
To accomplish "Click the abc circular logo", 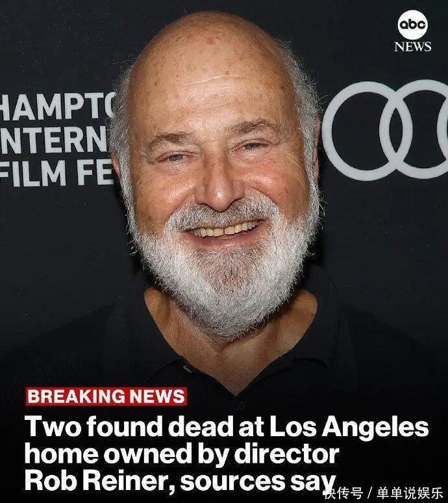I will (413, 25).
